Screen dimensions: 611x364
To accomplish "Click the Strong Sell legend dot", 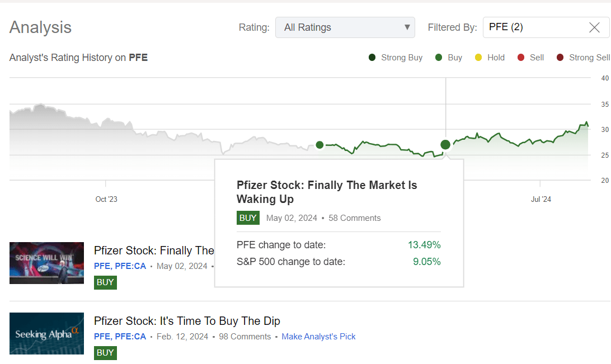I will coord(560,58).
